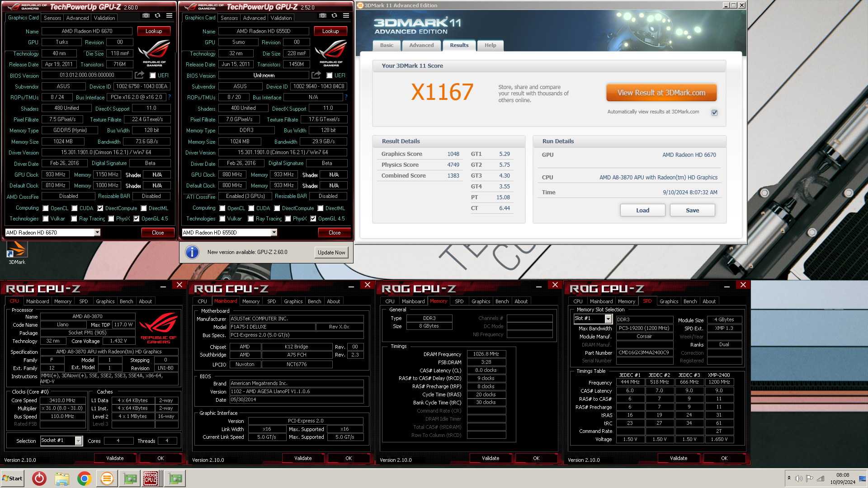
Task: Click the BIOS export icon for Radeon HD 6550D
Action: [x=316, y=75]
